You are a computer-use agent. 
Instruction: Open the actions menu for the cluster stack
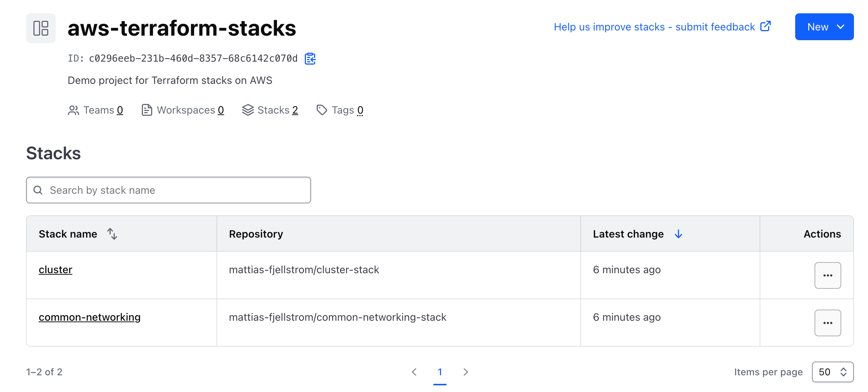(828, 275)
